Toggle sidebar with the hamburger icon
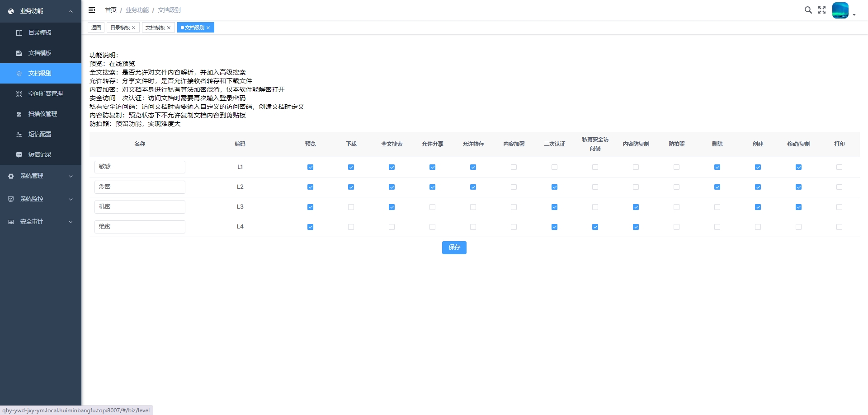This screenshot has height=415, width=868. (x=92, y=10)
